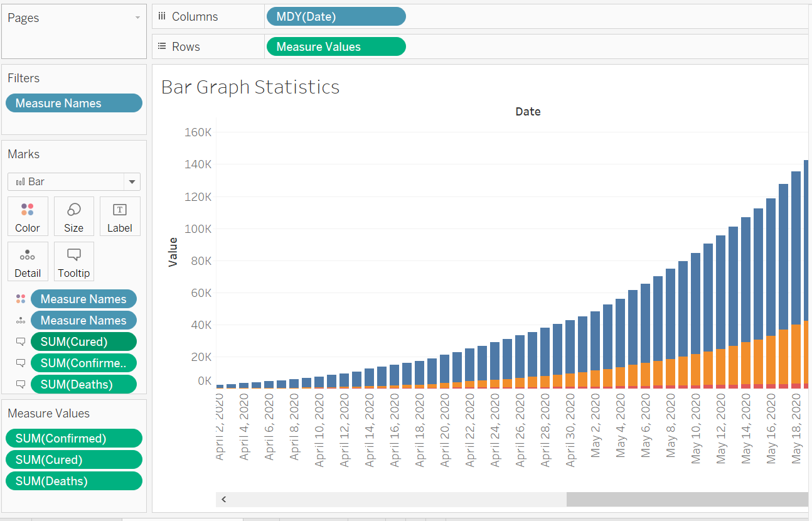Open the Size marks card
Image resolution: width=812 pixels, height=521 pixels.
(x=73, y=217)
